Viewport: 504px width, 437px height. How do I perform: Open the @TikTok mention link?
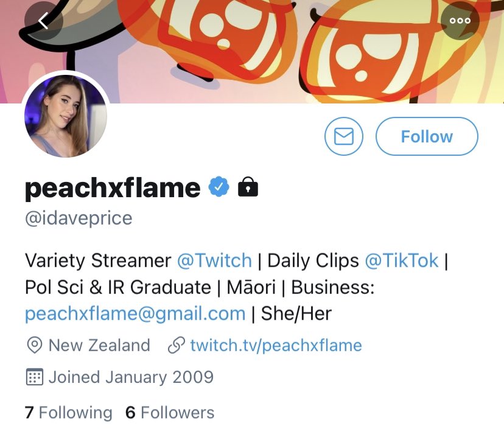[x=402, y=260]
